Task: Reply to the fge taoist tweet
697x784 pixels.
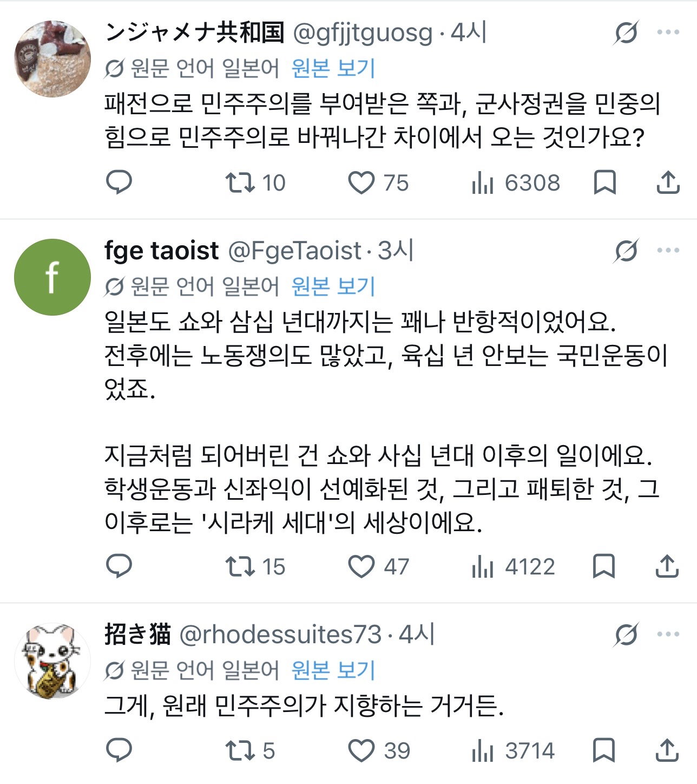Action: (x=119, y=566)
